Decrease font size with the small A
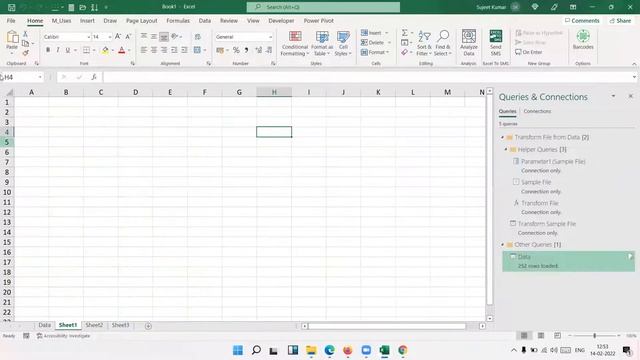Viewport: 640px width, 360px height. click(x=128, y=37)
